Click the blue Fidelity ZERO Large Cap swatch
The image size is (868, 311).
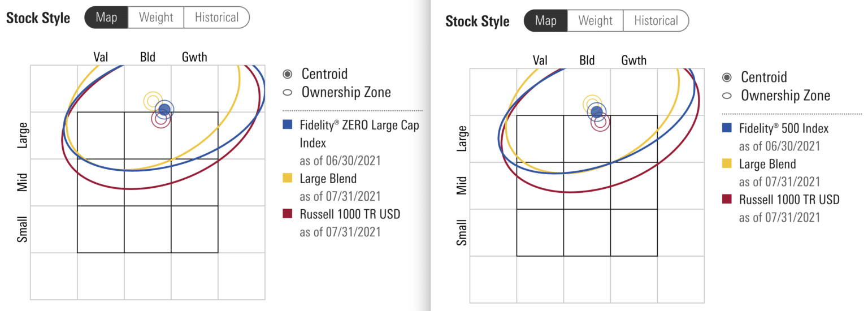(x=288, y=125)
